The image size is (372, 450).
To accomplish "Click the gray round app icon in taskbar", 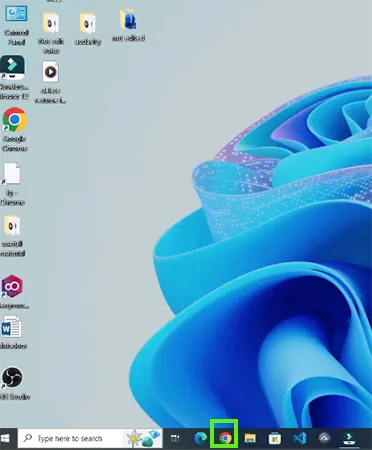I will [x=324, y=438].
